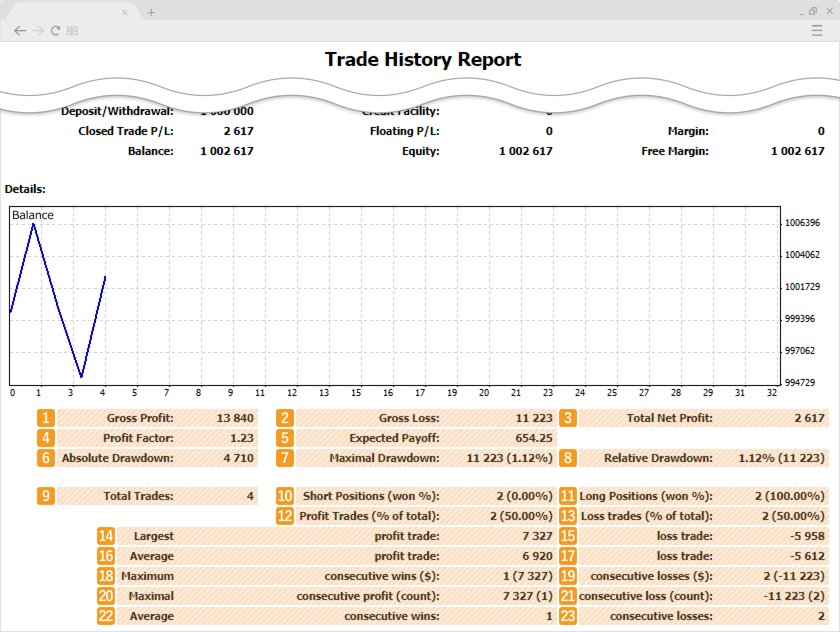Go back with the browser back arrow
The width and height of the screenshot is (840, 632).
(x=20, y=30)
